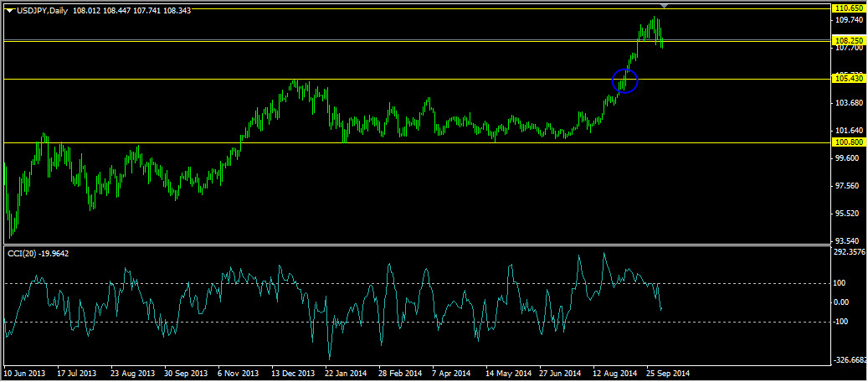The width and height of the screenshot is (868, 382).
Task: Click the 25 Sep 2014 date label
Action: point(667,373)
